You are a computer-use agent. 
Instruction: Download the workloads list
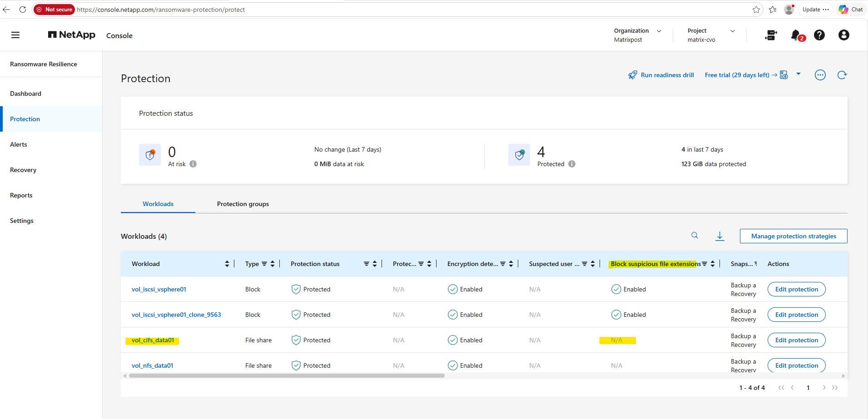click(720, 236)
